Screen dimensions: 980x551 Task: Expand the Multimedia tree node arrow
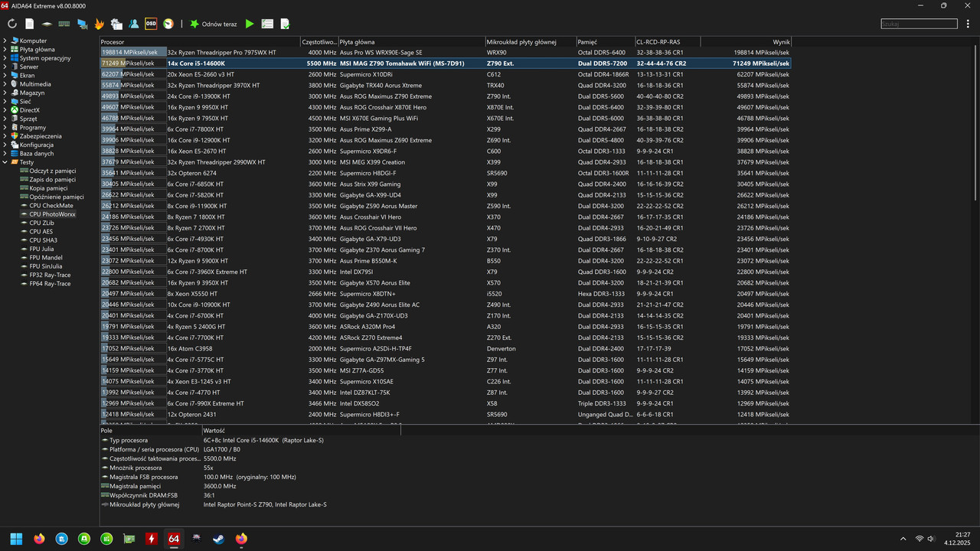(x=5, y=84)
